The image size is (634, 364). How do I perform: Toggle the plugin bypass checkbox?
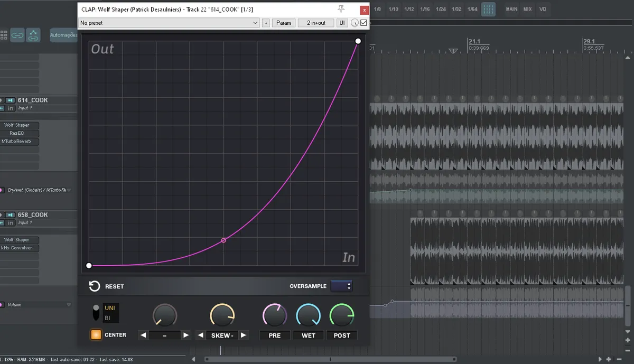tap(363, 23)
